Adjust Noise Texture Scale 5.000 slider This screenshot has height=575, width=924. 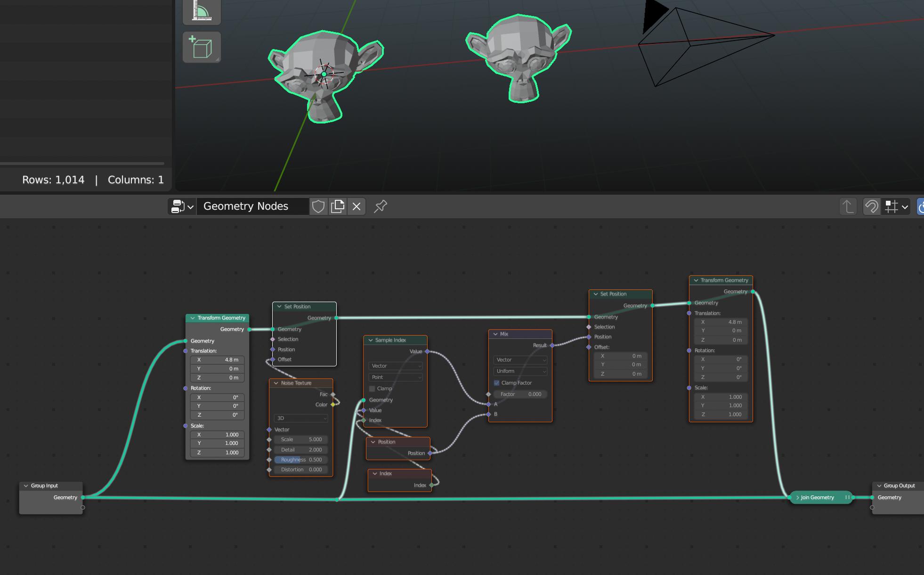(x=301, y=440)
